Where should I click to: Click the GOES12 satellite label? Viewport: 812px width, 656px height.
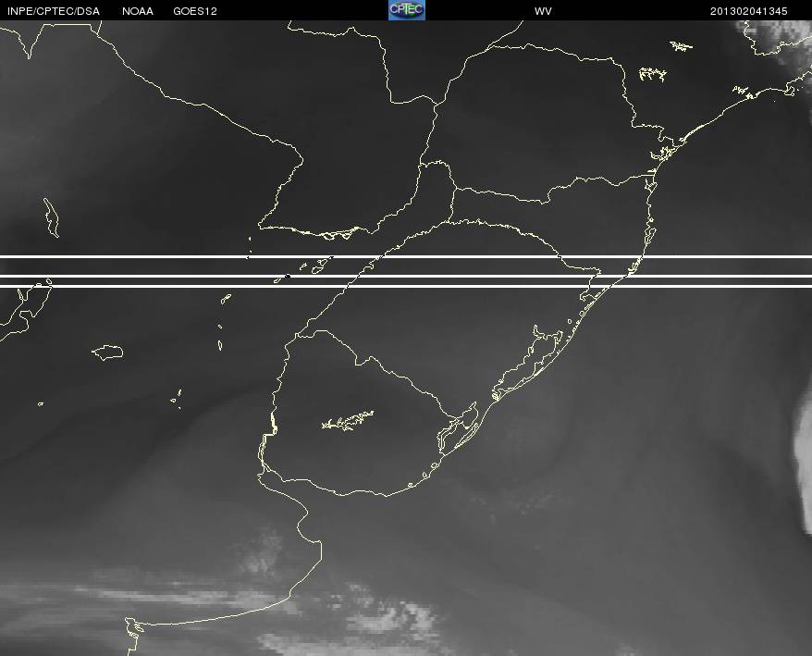point(195,11)
